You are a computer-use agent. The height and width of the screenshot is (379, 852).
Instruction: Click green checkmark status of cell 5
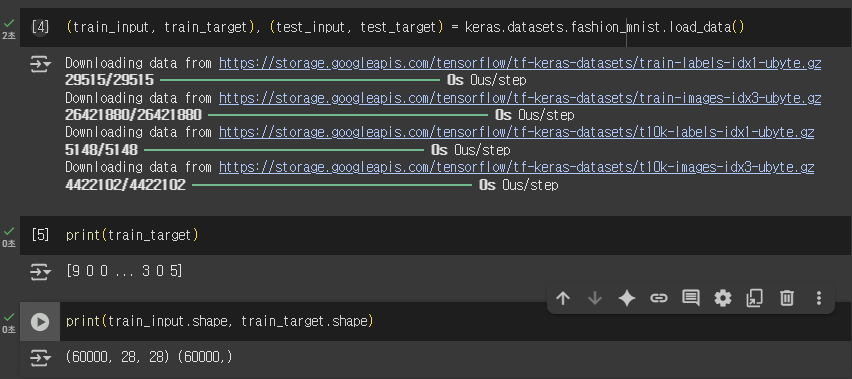coord(9,232)
